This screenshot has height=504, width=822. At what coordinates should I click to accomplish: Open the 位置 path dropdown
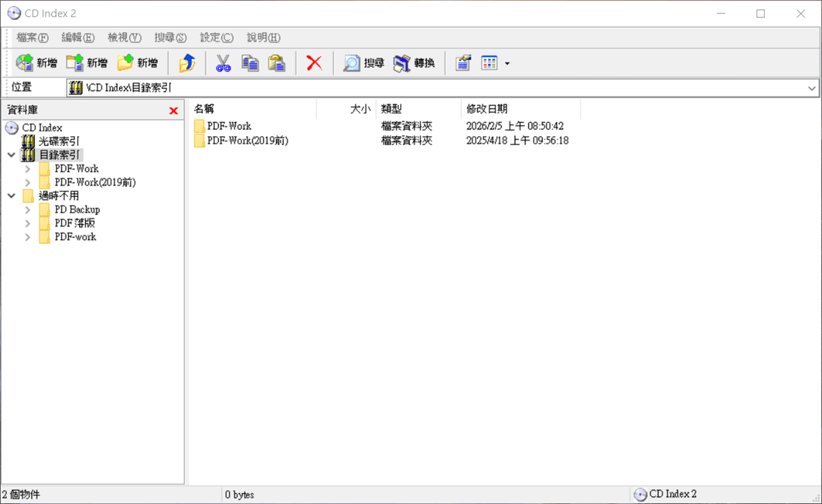click(812, 88)
